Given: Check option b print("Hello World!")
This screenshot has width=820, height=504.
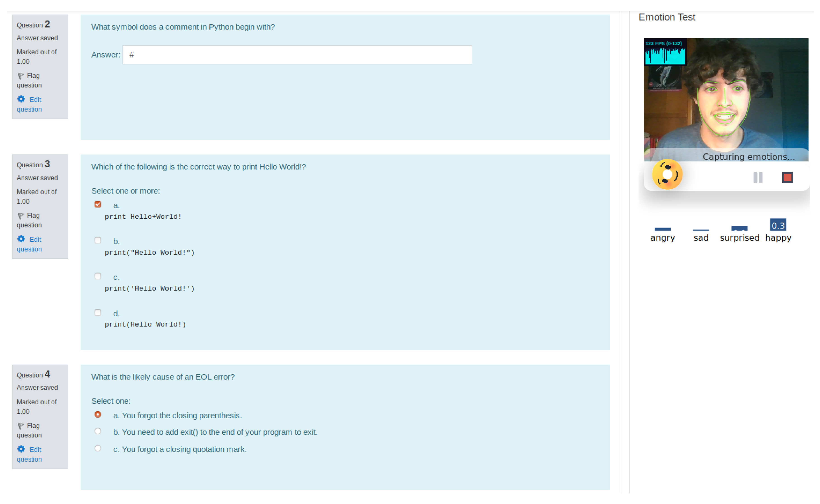Looking at the screenshot, I should point(98,240).
